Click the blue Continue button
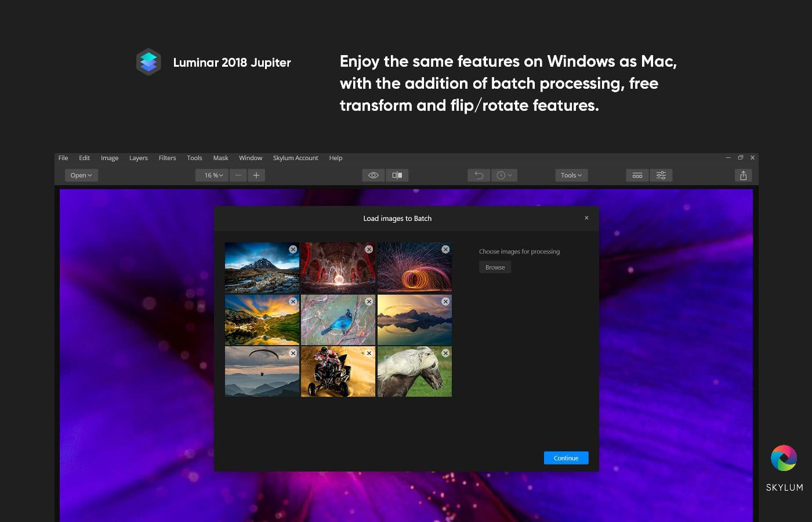The image size is (812, 522). pyautogui.click(x=566, y=458)
